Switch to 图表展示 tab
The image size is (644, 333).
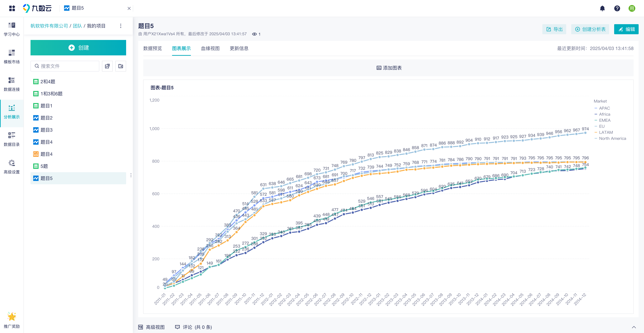[x=181, y=48]
